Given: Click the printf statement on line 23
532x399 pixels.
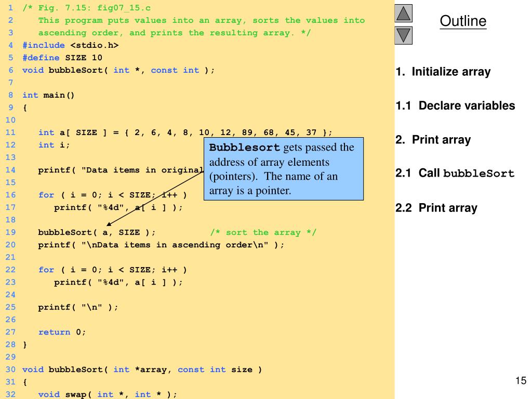Looking at the screenshot, I should pyautogui.click(x=118, y=282).
